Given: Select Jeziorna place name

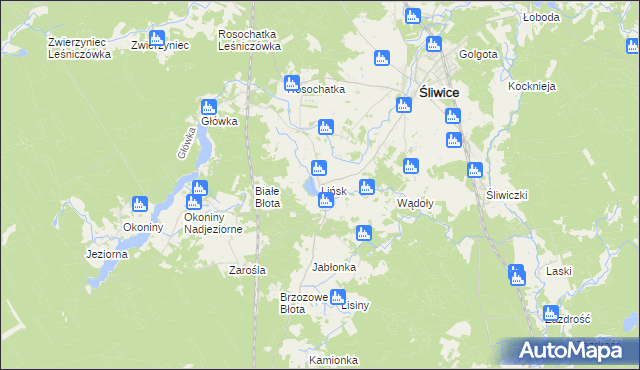Looking at the screenshot, I should click(107, 255).
